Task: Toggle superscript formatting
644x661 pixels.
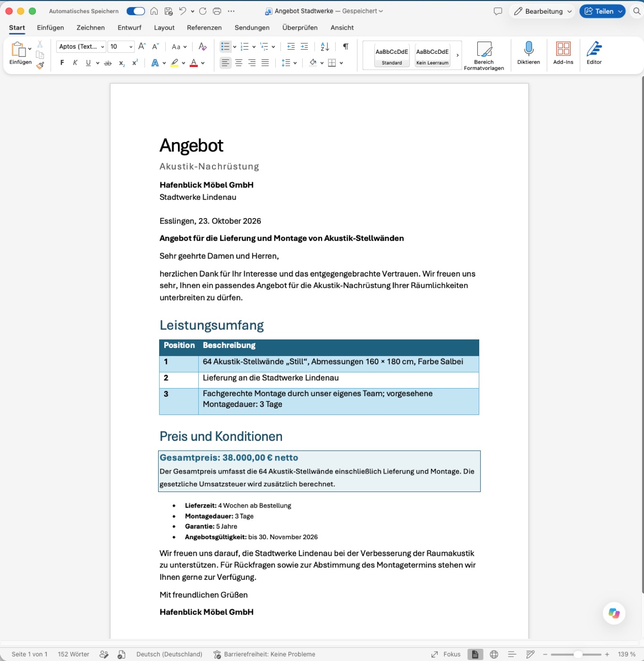Action: (x=135, y=63)
